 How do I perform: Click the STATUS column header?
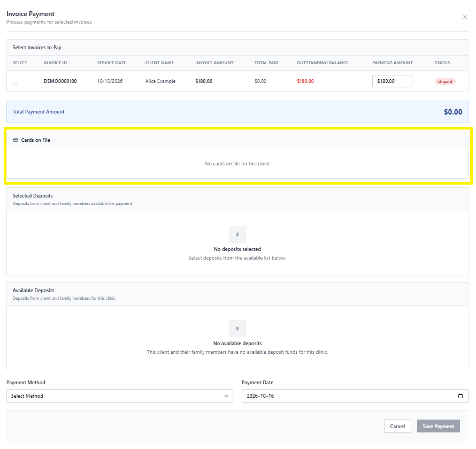click(x=442, y=63)
